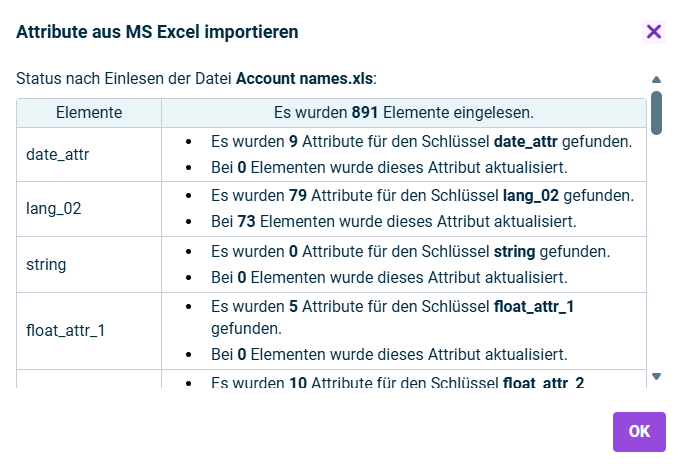682x467 pixels.
Task: Click the 5 Attribute found line for float_attr_1
Action: [x=392, y=306]
